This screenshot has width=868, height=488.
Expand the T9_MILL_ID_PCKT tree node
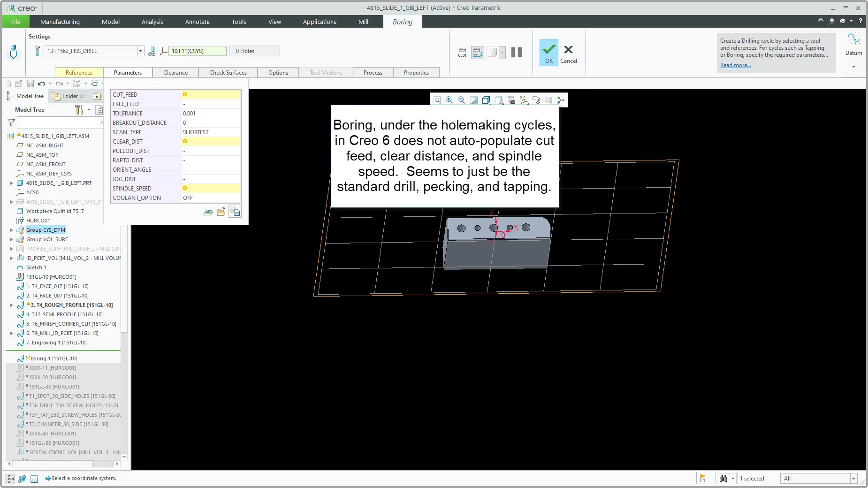[11, 333]
